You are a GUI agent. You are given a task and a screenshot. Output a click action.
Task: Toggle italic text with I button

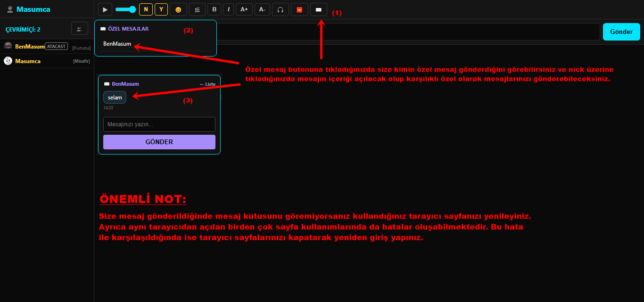[x=229, y=9]
